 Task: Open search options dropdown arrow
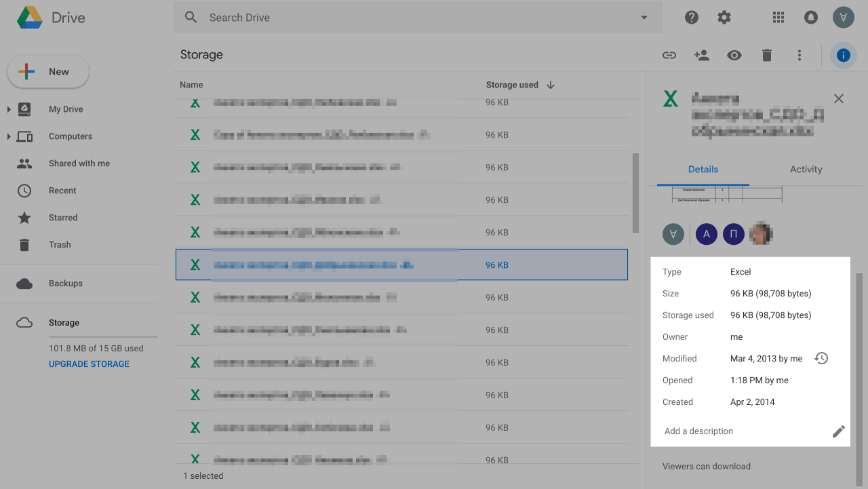click(x=644, y=18)
